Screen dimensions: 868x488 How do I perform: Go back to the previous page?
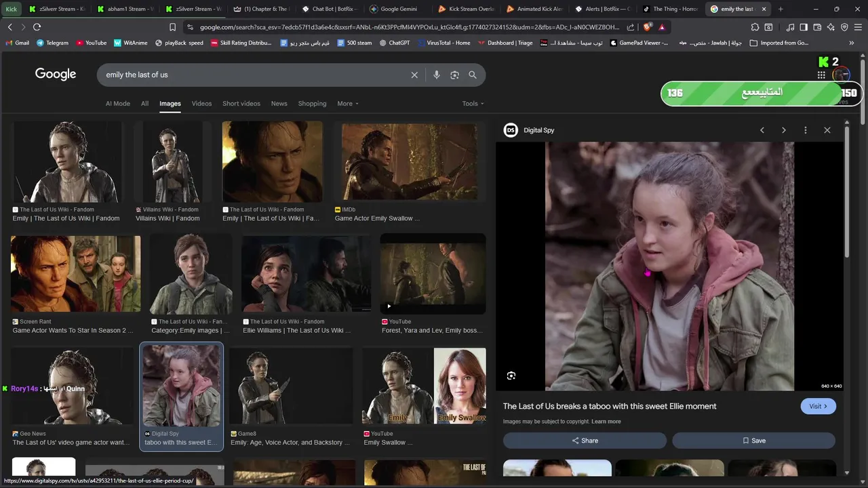coord(9,27)
